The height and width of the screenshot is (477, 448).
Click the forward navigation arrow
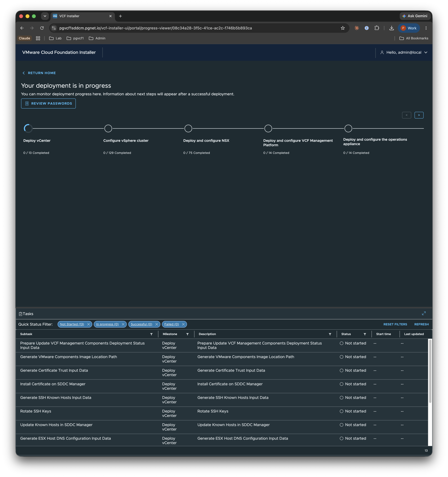32,28
